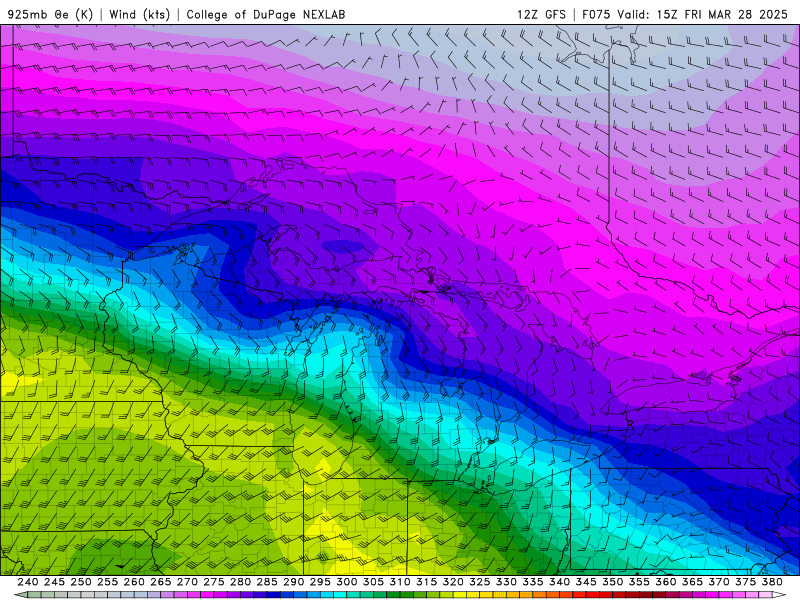Click the 260 color bar label

point(134,582)
